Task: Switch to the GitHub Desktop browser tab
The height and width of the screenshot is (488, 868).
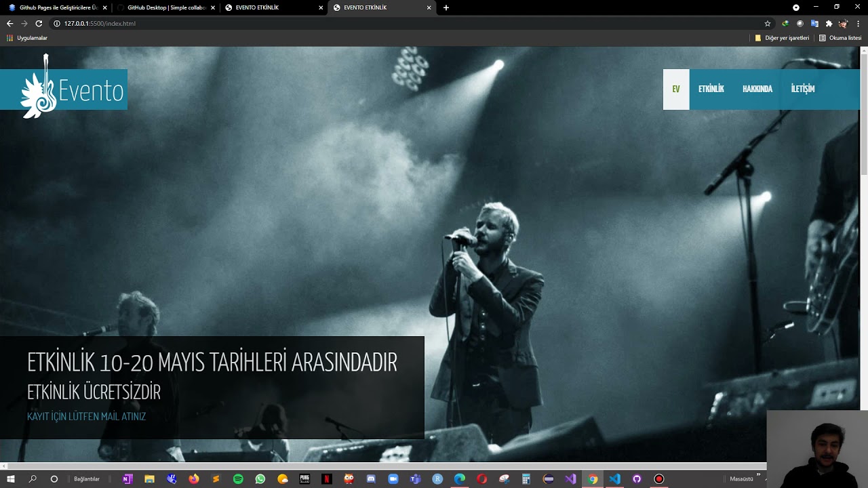Action: pos(165,7)
